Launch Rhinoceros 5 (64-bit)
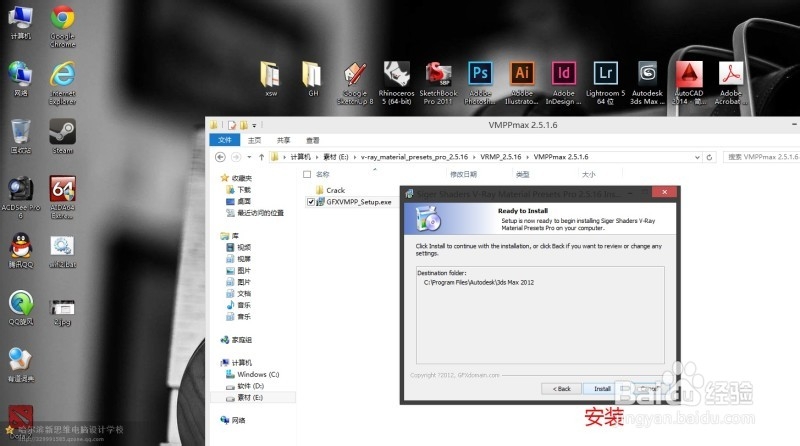 pyautogui.click(x=396, y=83)
